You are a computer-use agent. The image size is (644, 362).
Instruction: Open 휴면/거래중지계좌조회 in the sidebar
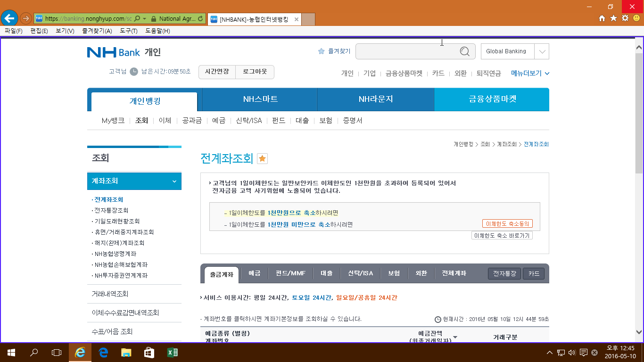click(x=124, y=232)
